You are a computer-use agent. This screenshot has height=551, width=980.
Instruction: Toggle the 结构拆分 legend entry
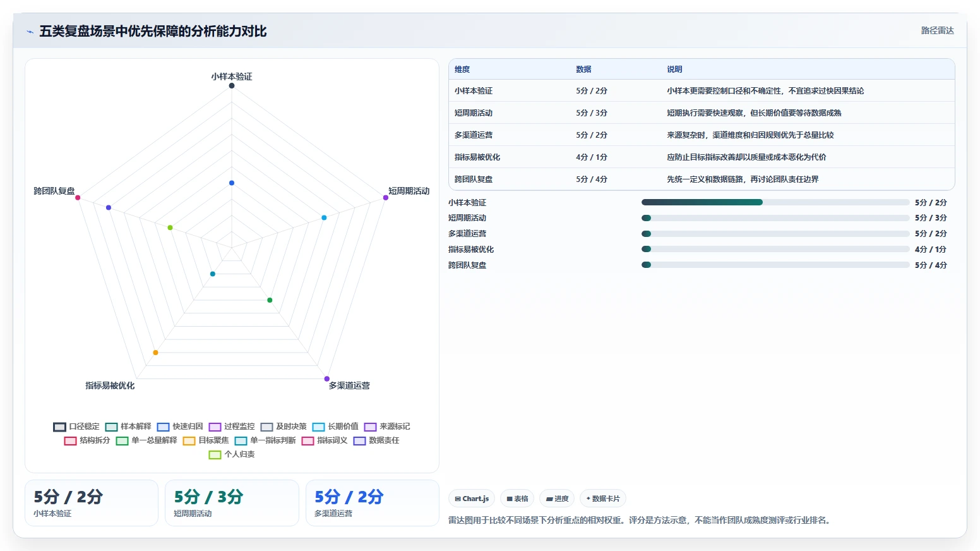coord(87,440)
